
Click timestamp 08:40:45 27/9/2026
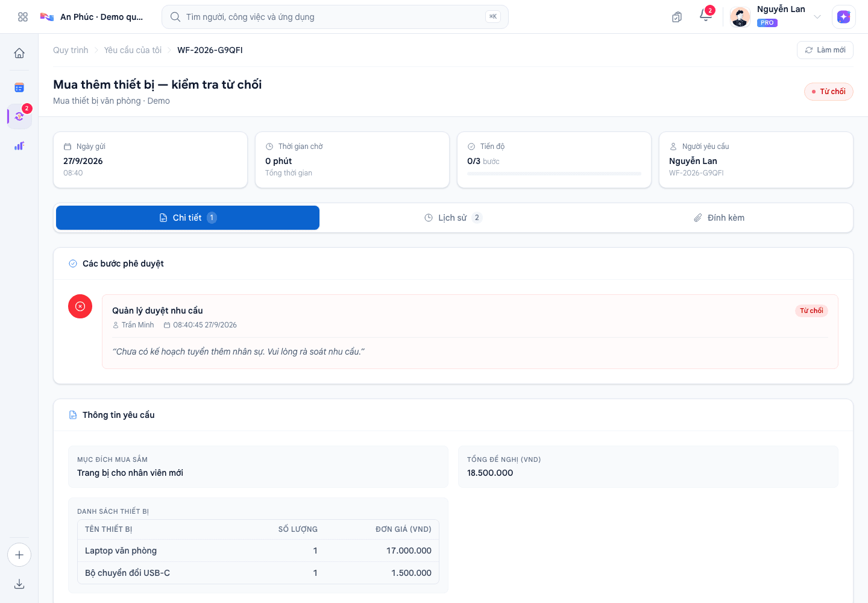205,325
